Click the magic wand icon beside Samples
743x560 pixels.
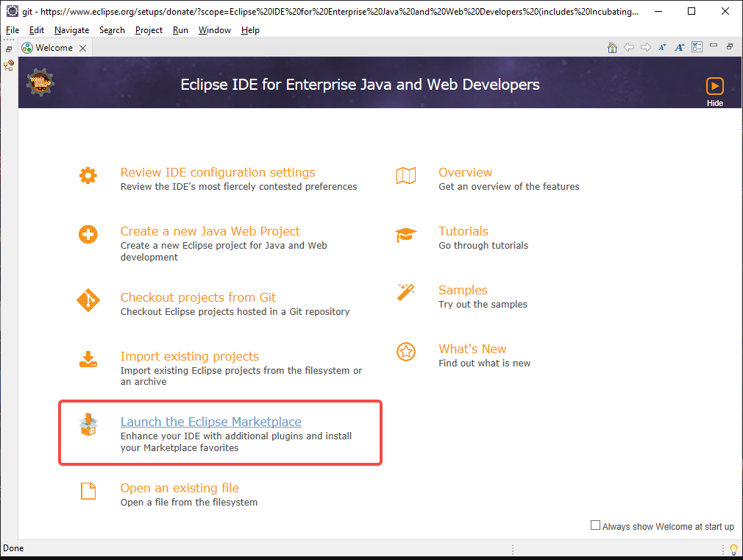tap(406, 293)
